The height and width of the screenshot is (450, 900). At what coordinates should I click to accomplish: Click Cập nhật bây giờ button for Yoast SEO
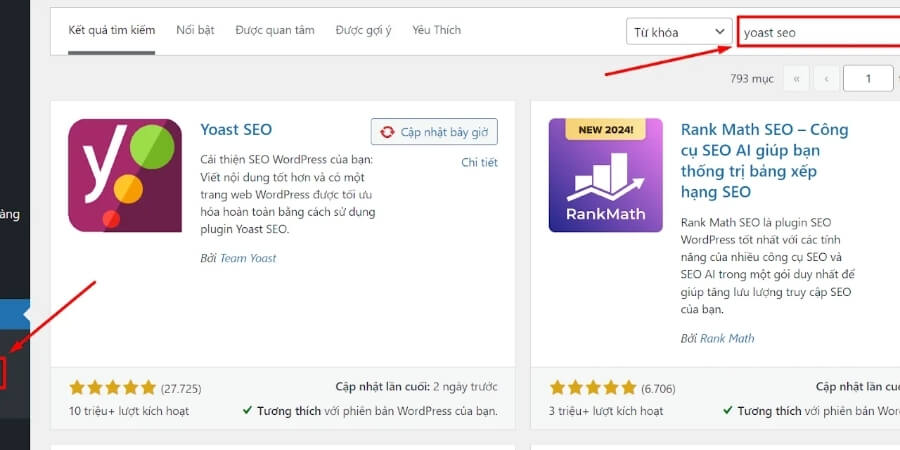pyautogui.click(x=434, y=132)
